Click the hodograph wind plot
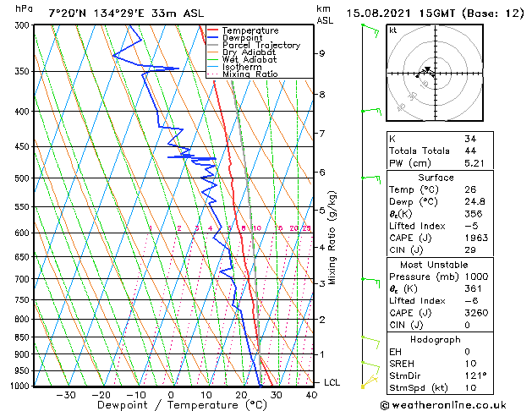Screen dimensions: 532x411 coord(435,73)
